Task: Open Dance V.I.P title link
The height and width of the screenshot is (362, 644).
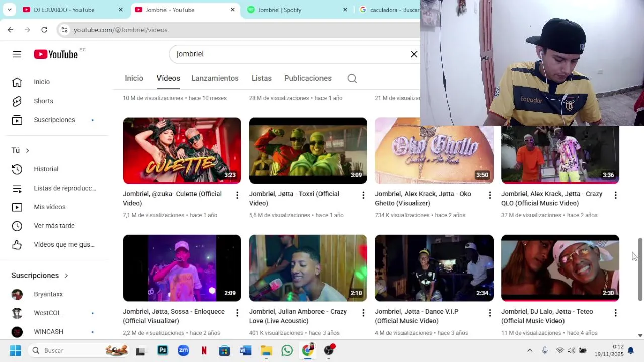Action: (417, 316)
